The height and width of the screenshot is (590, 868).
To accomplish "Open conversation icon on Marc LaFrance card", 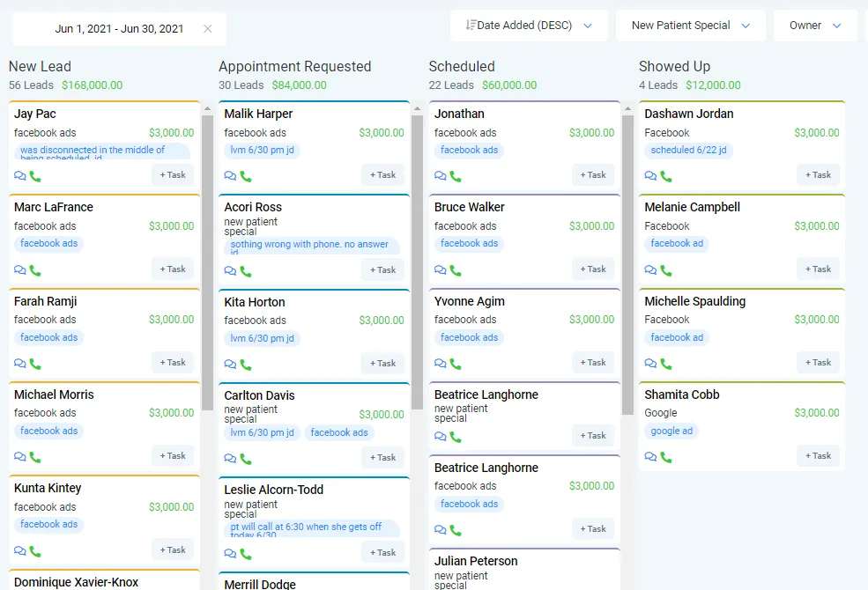I will coord(20,270).
